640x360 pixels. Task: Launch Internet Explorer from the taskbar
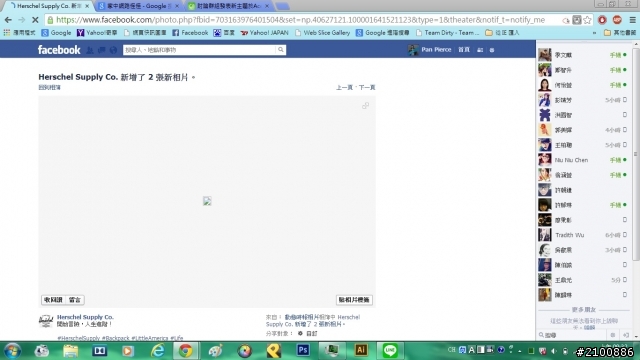point(158,351)
